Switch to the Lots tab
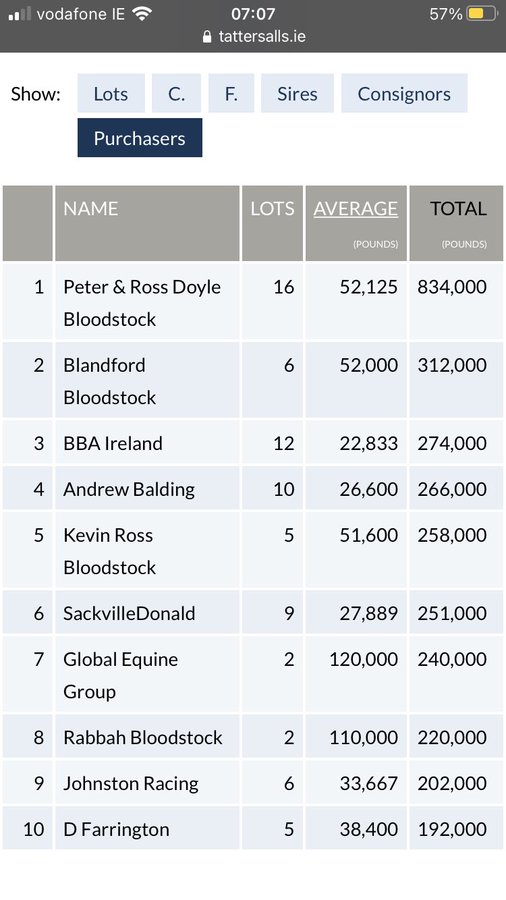The width and height of the screenshot is (506, 900). 111,94
